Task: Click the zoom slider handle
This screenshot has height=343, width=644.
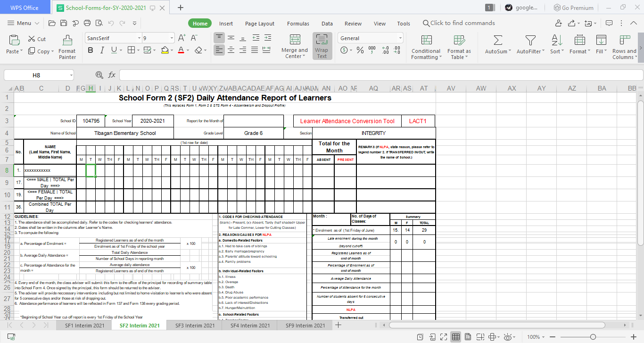Action: [x=593, y=337]
